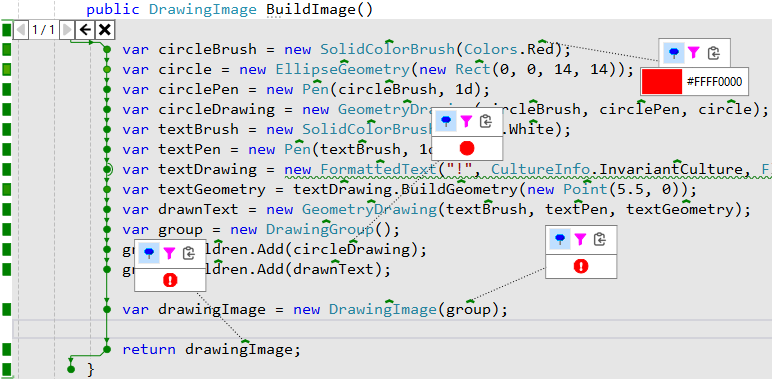This screenshot has height=380, width=772.
Task: Copy the value from the red circle popup
Action: click(486, 121)
